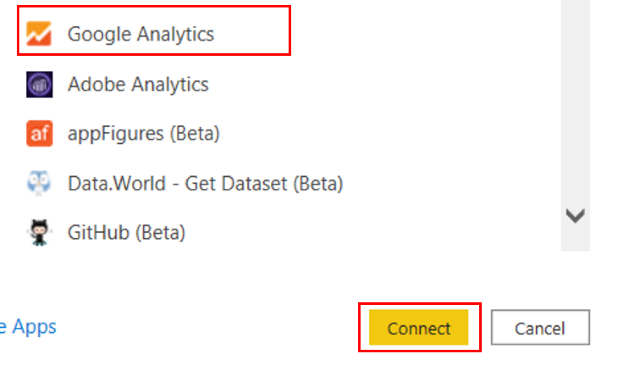Viewport: 630px width, 377px height.
Task: Click the Data.World owl icon
Action: [x=39, y=183]
